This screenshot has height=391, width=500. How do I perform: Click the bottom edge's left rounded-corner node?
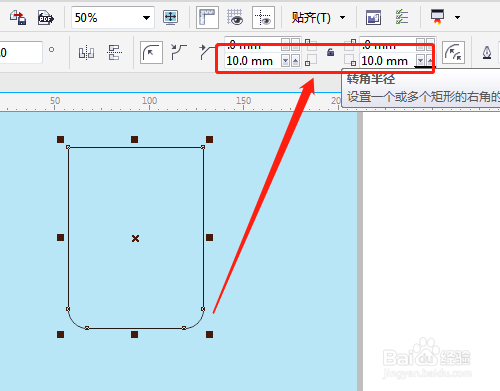coord(87,328)
